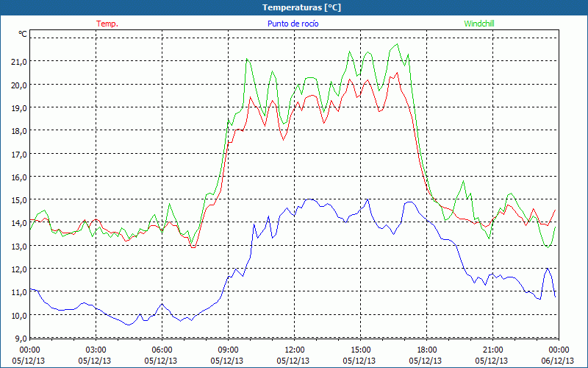The image size is (588, 368).
Task: Click the 19,0 y-axis value
Action: coord(19,107)
